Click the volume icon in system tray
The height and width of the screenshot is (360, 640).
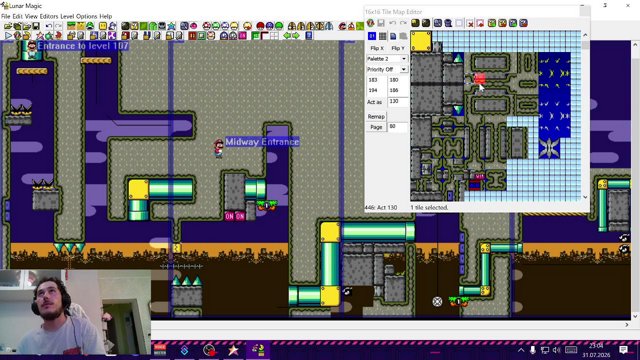(556, 350)
